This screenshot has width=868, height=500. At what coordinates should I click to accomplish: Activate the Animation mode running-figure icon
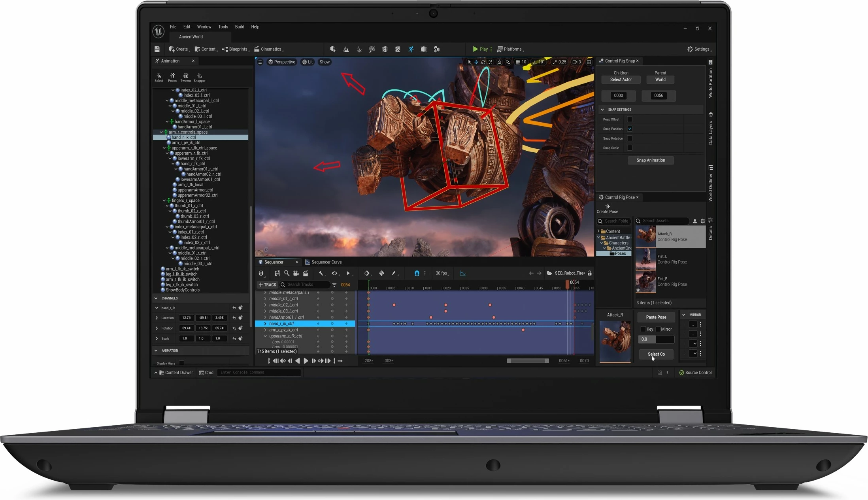point(411,49)
